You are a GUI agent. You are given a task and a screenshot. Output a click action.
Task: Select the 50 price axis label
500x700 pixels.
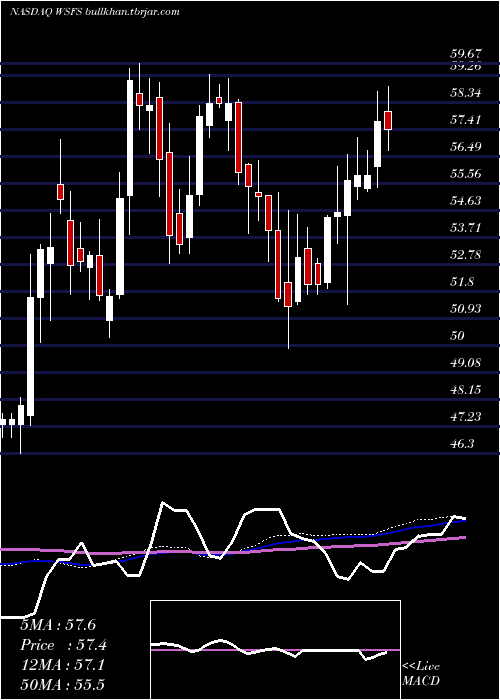click(458, 336)
